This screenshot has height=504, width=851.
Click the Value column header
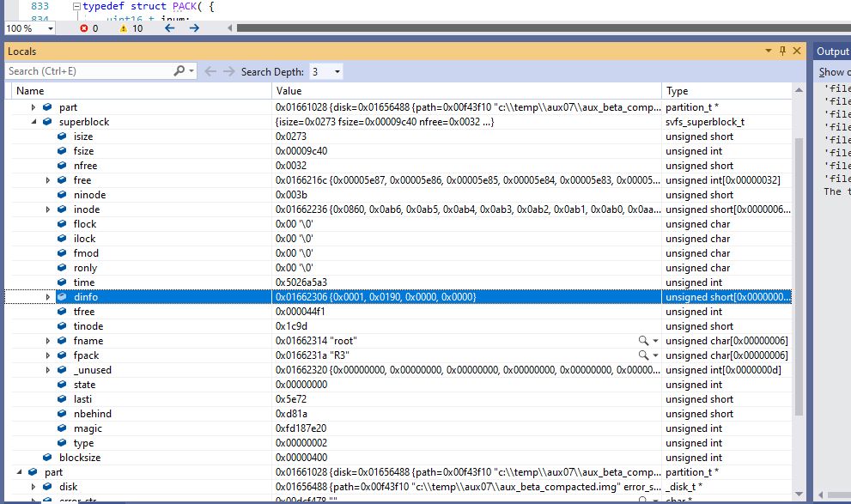pos(466,91)
